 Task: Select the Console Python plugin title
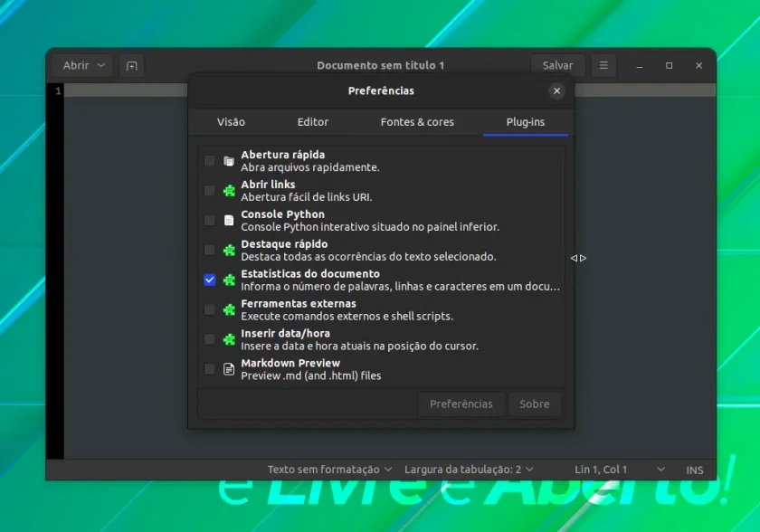[282, 214]
